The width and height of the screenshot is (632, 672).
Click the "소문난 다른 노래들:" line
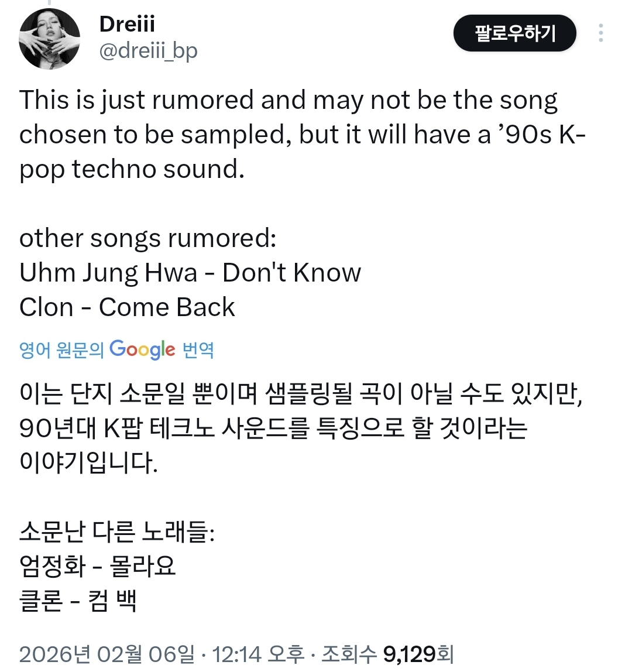[x=117, y=532]
